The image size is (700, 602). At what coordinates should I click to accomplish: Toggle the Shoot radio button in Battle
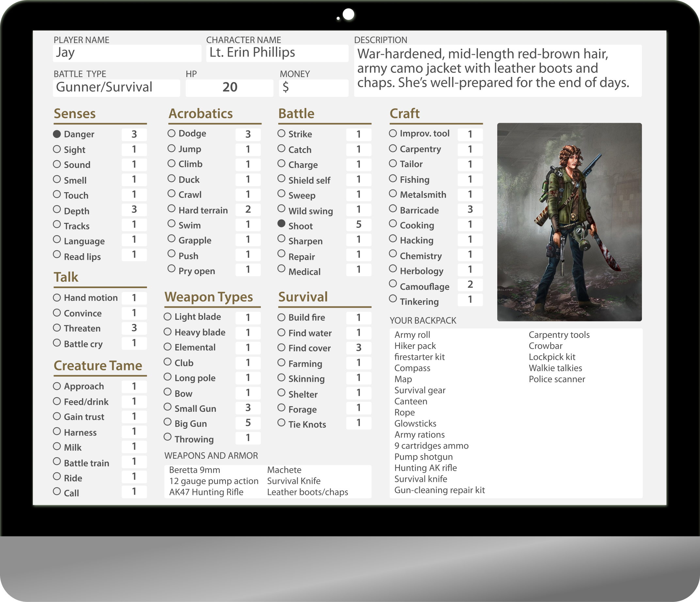pos(281,224)
